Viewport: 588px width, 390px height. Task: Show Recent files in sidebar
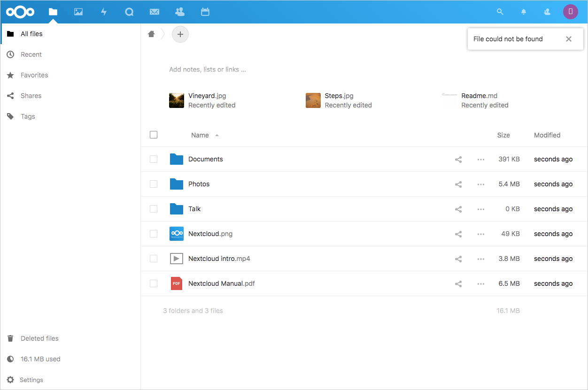coord(70,54)
